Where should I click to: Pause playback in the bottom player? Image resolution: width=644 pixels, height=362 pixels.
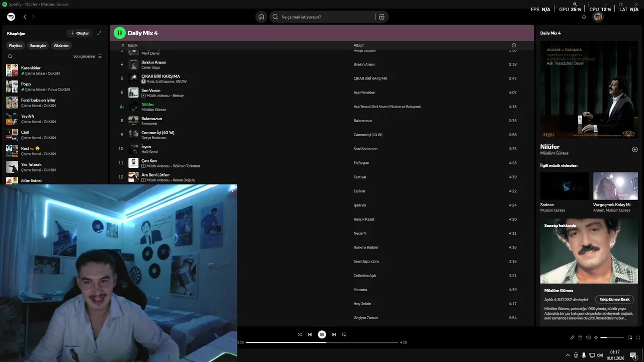coord(322,334)
